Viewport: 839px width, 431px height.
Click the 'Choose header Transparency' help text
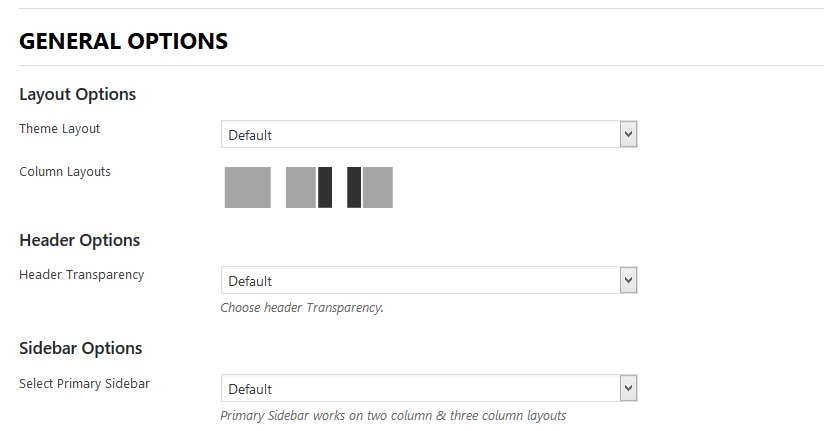pos(302,308)
